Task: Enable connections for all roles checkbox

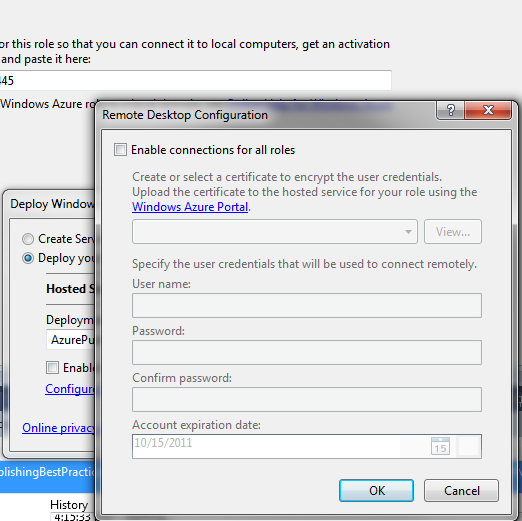Action: coord(120,150)
